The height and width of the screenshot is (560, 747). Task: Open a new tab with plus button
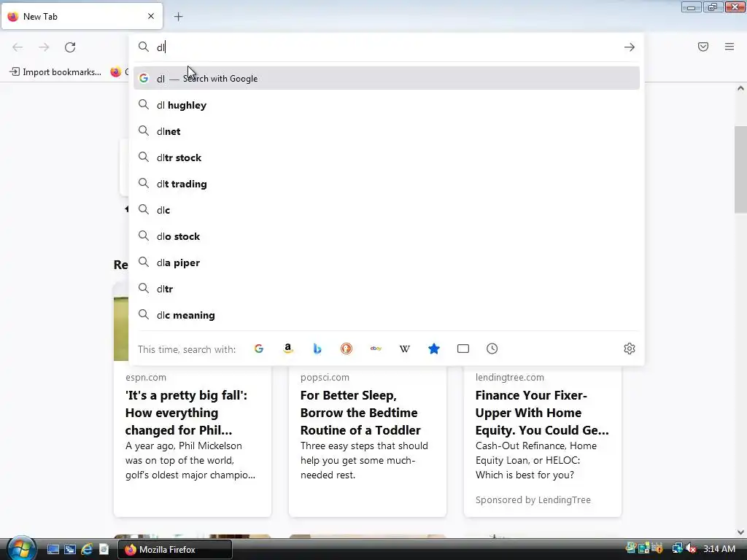coord(178,17)
